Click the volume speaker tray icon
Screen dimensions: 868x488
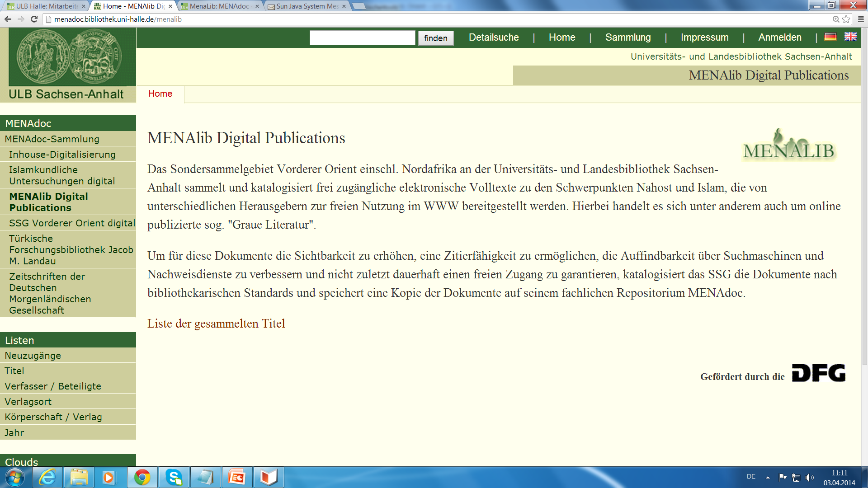coord(809,477)
